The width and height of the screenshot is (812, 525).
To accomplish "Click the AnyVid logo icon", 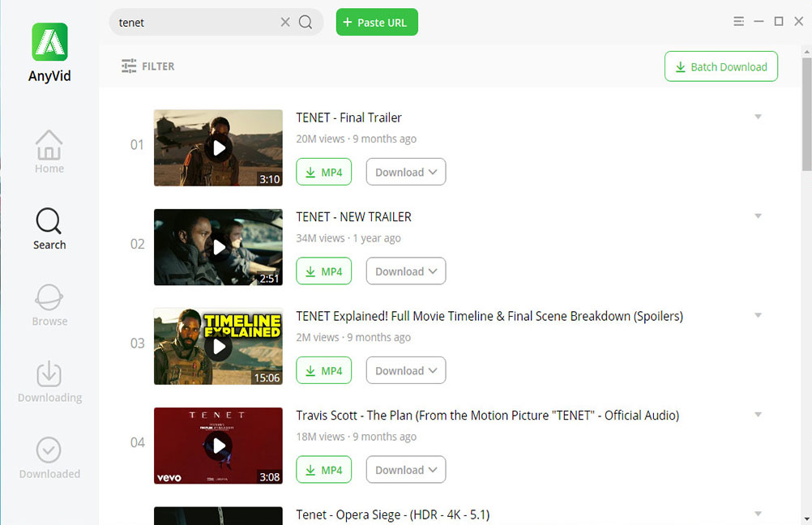I will [x=49, y=42].
